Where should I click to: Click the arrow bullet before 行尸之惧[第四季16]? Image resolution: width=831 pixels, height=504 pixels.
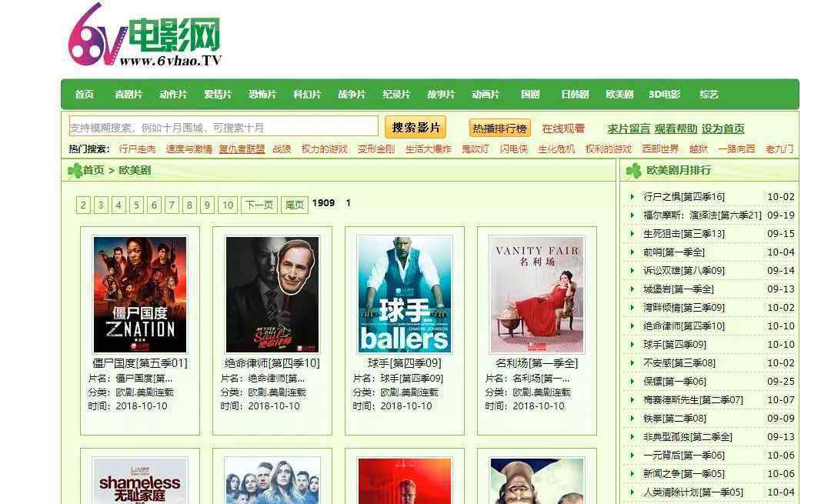(x=632, y=197)
